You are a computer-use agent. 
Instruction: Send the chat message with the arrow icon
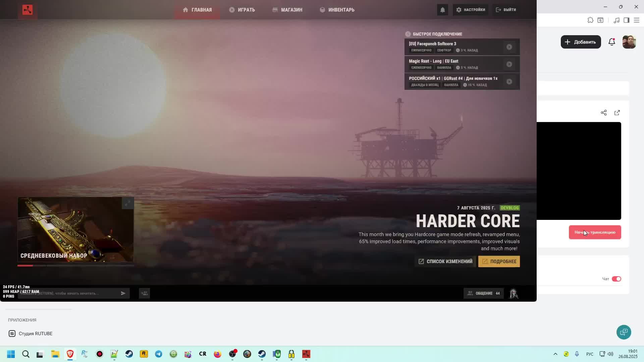[123, 293]
